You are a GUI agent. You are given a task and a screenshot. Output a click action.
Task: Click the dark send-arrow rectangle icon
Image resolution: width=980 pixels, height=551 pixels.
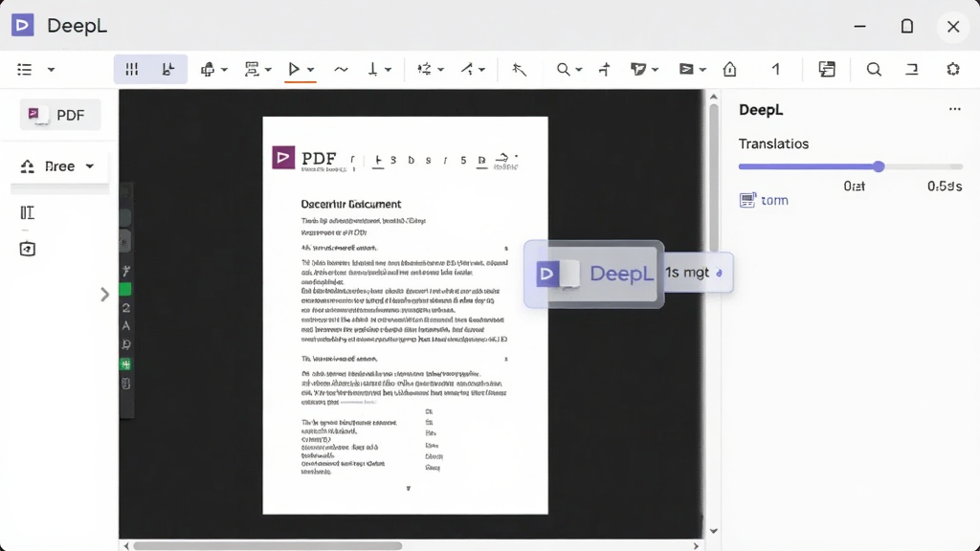pos(686,69)
